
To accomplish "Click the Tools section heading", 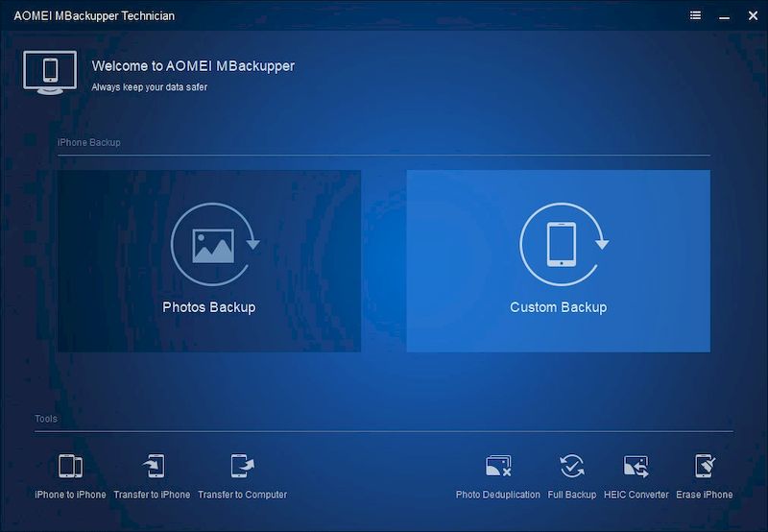I will (x=46, y=419).
